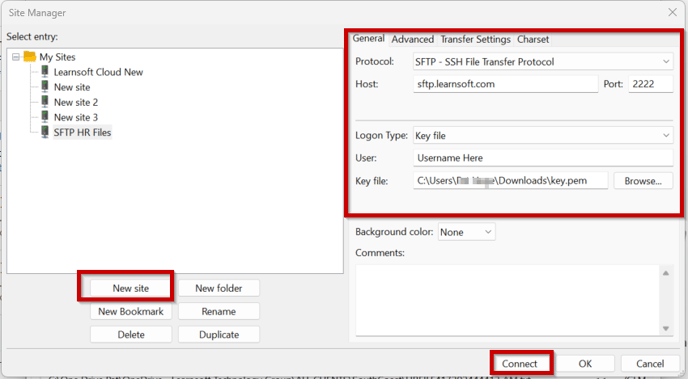Close the Site Manager dialog
Viewport: 688px width, 379px height.
pos(672,12)
